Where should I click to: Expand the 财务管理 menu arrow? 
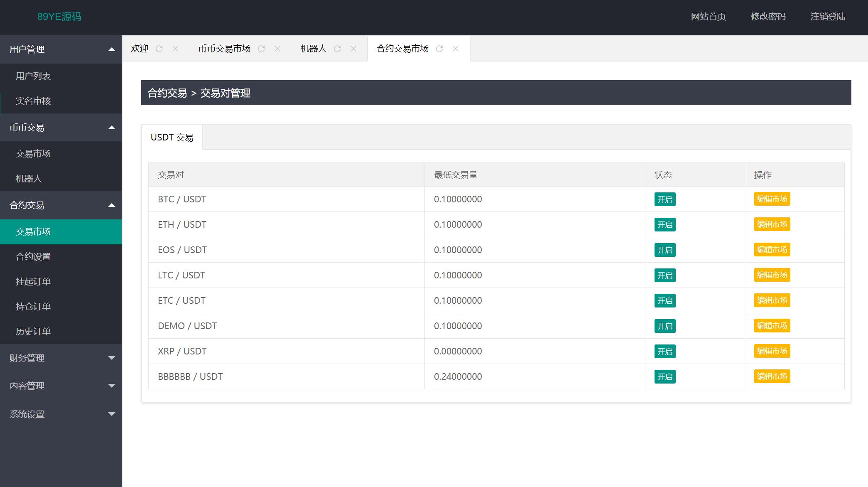pos(111,358)
